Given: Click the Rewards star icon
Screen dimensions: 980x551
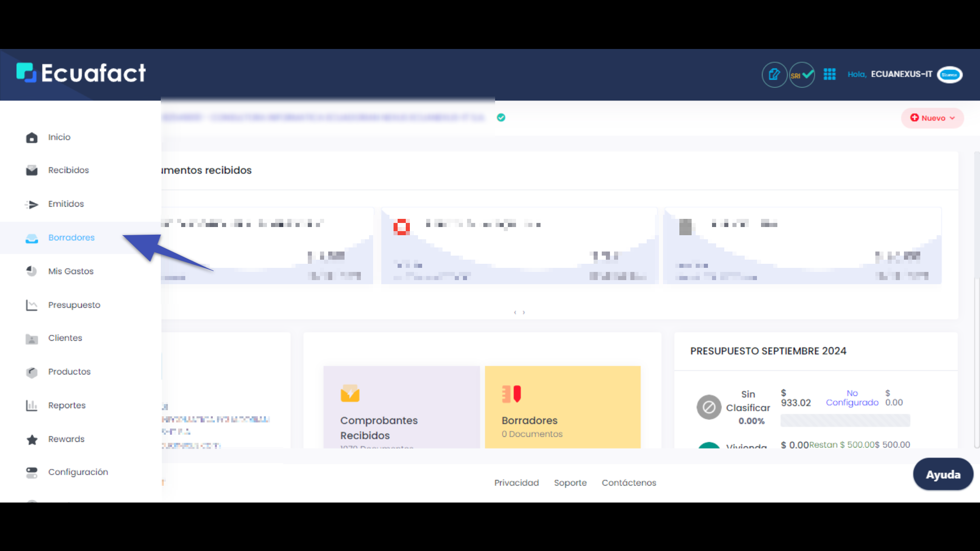Looking at the screenshot, I should [x=32, y=439].
